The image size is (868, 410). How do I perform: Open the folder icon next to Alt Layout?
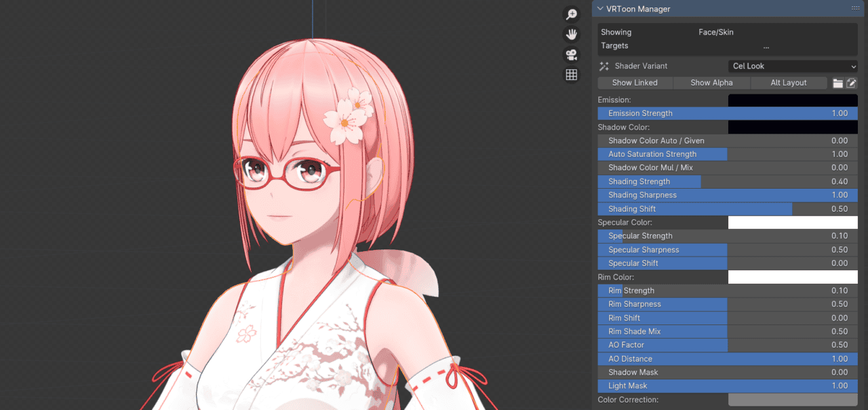(x=838, y=82)
